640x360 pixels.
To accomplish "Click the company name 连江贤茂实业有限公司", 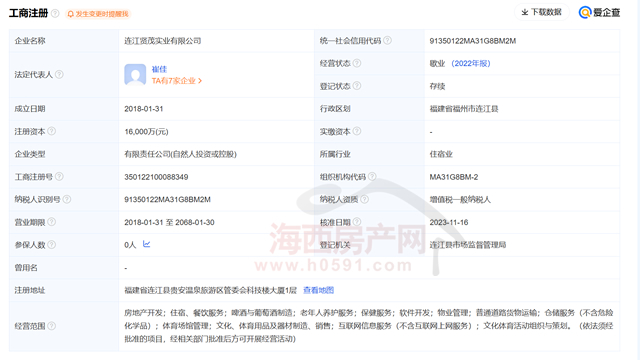I will (x=162, y=41).
